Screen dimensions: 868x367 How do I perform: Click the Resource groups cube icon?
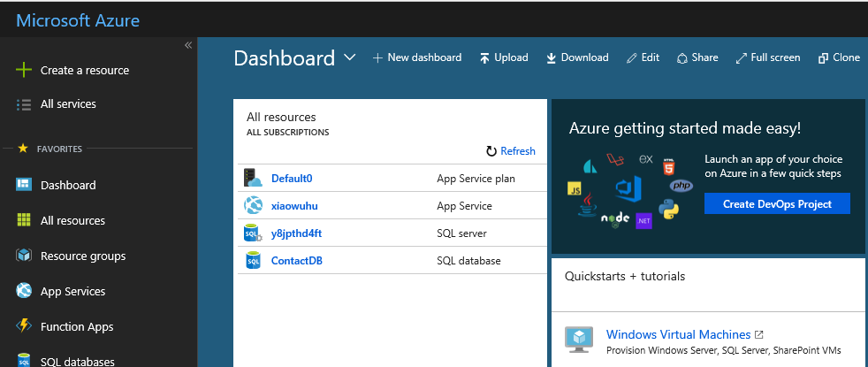pyautogui.click(x=24, y=256)
